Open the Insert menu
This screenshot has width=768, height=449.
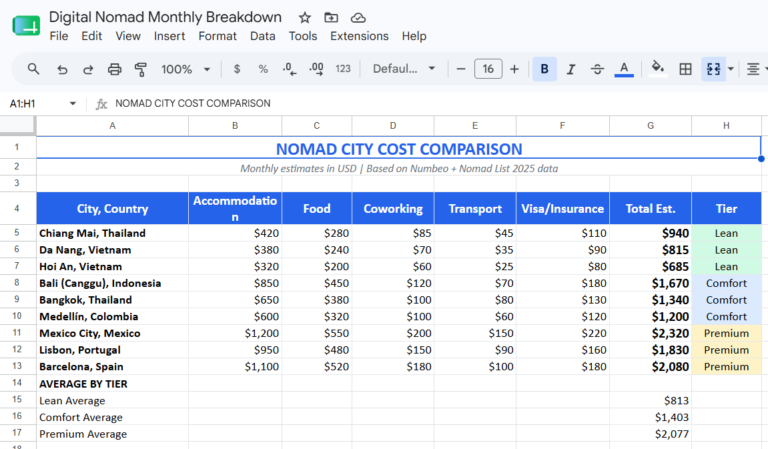(169, 36)
